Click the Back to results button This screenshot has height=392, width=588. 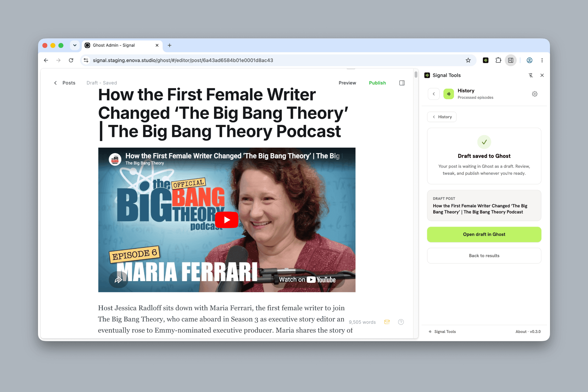coord(484,256)
